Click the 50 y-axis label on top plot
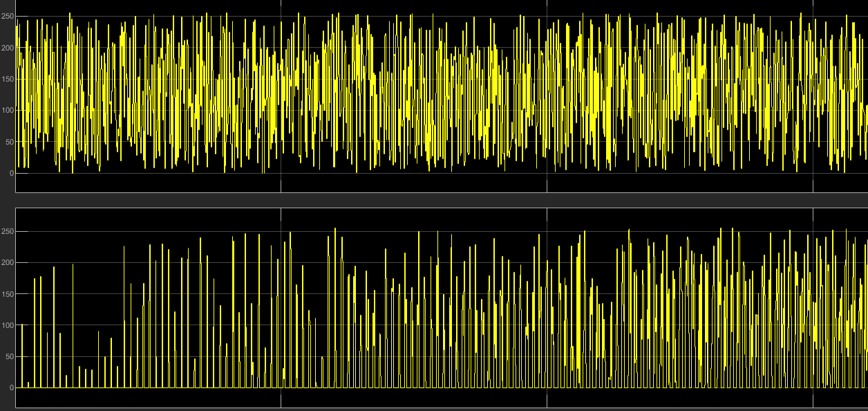The image size is (868, 411). click(x=9, y=142)
